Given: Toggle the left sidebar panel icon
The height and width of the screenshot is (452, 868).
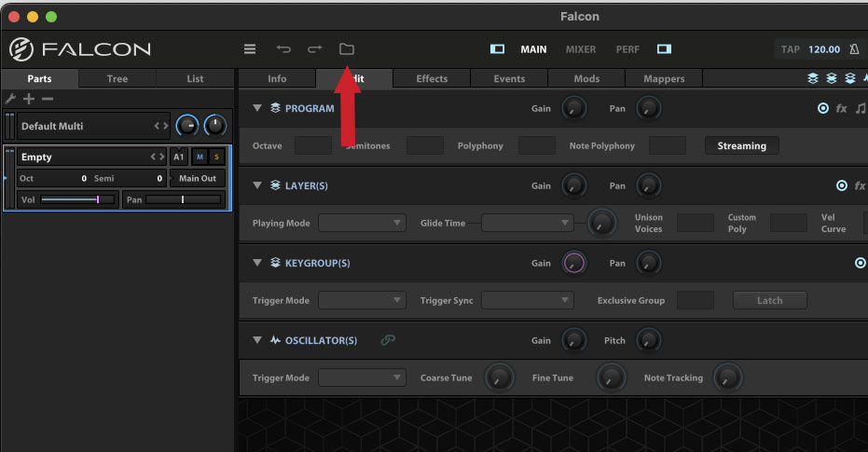Looking at the screenshot, I should (497, 49).
